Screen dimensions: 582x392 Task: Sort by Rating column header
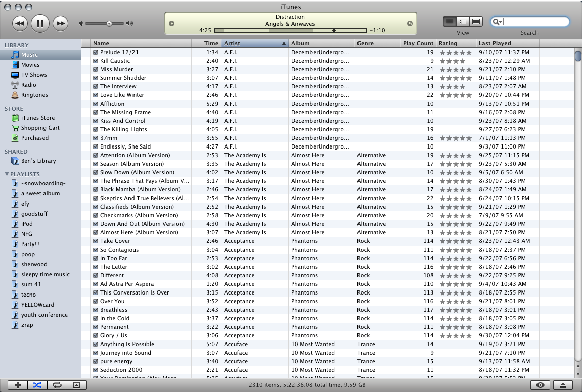click(x=456, y=43)
